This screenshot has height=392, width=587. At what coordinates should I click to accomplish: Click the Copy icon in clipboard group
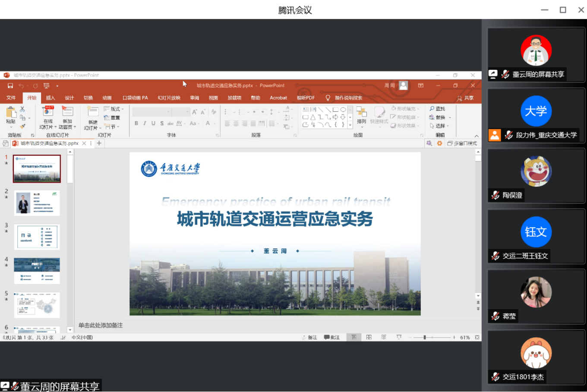[x=23, y=118]
